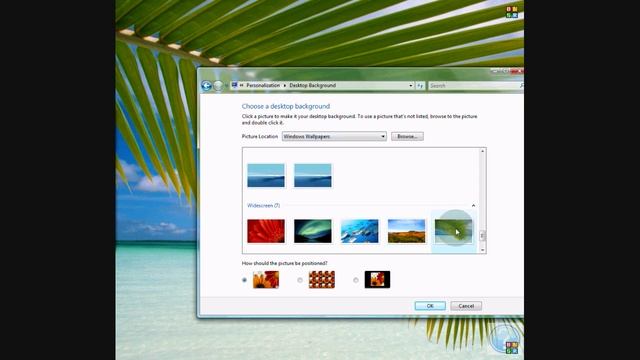Viewport: 640px width, 360px height.
Task: Open the Picture Location dropdown
Action: point(334,136)
